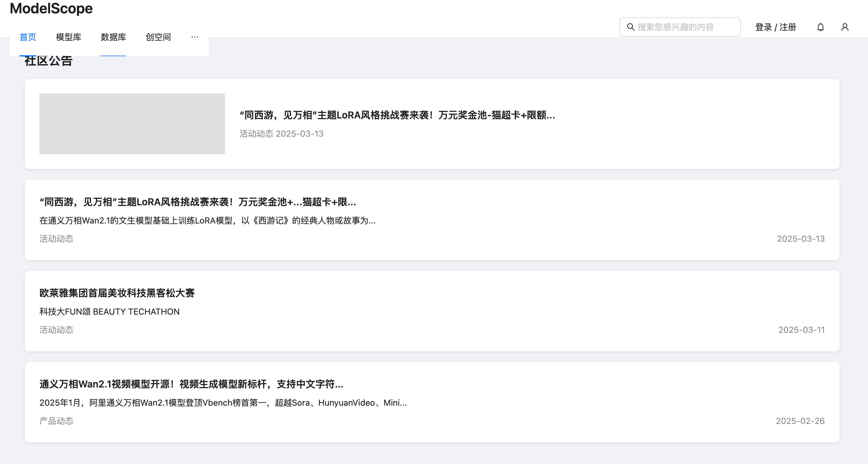Open the 创空间 navigation item
The height and width of the screenshot is (464, 868).
click(158, 37)
